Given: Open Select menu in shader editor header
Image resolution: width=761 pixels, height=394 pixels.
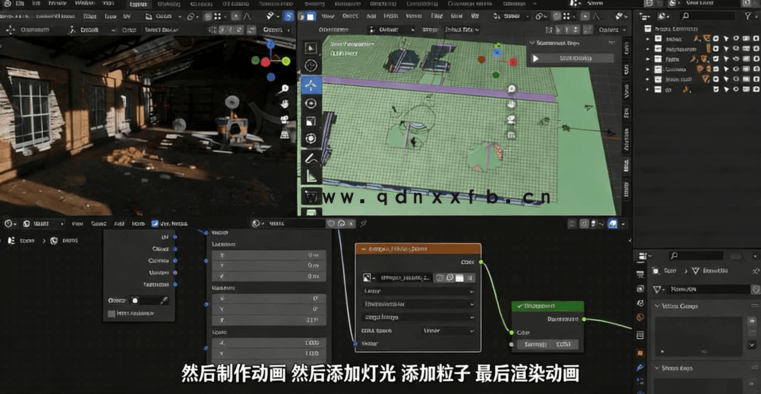Looking at the screenshot, I should point(99,224).
